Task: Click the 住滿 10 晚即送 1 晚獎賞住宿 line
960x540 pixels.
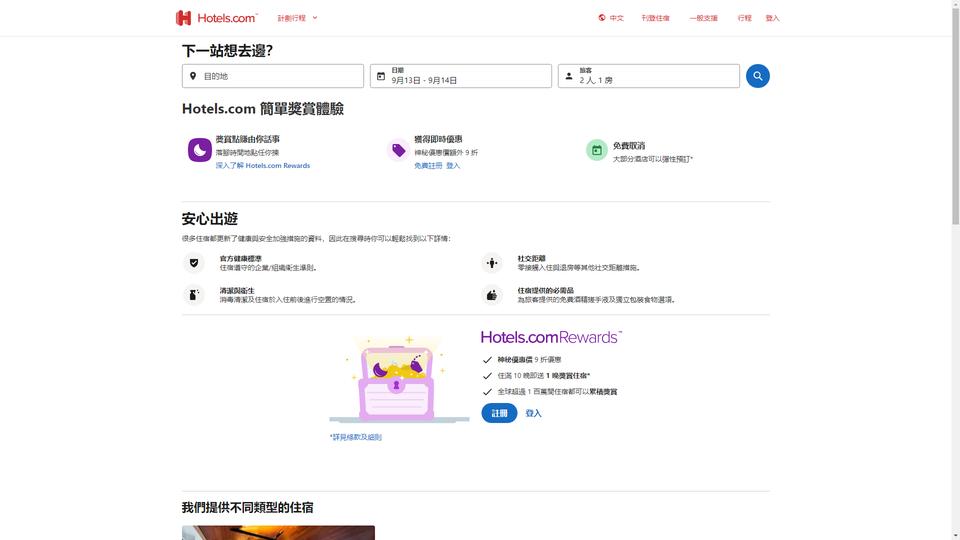Action: (544, 376)
